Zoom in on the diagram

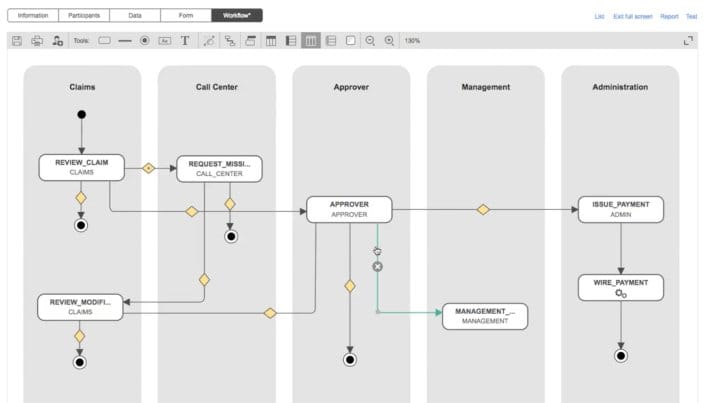[x=389, y=41]
